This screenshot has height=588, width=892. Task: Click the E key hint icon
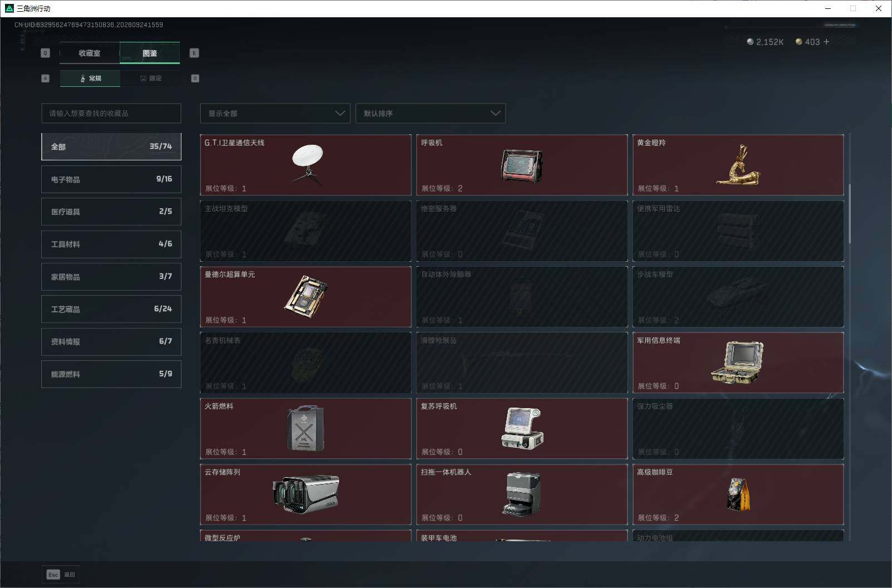click(194, 53)
